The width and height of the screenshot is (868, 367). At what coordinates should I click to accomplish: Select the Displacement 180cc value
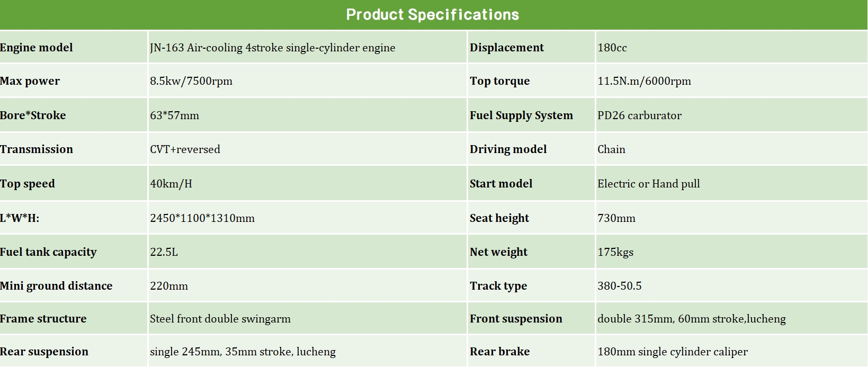click(612, 48)
